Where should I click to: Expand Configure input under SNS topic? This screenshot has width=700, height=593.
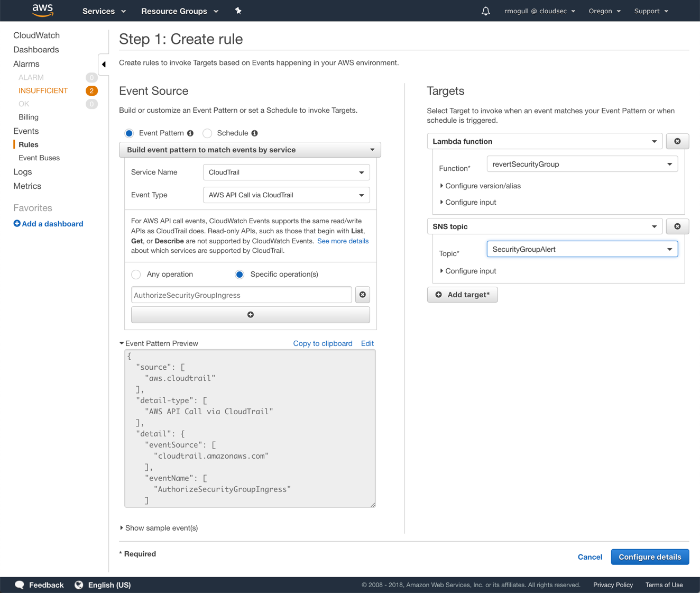tap(468, 271)
